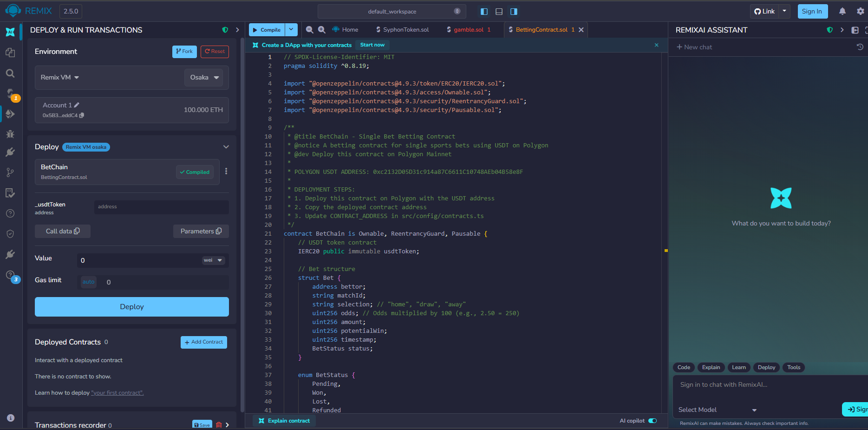Dismiss the Create a DApp banner
Viewport: 868px width, 430px height.
coord(656,45)
